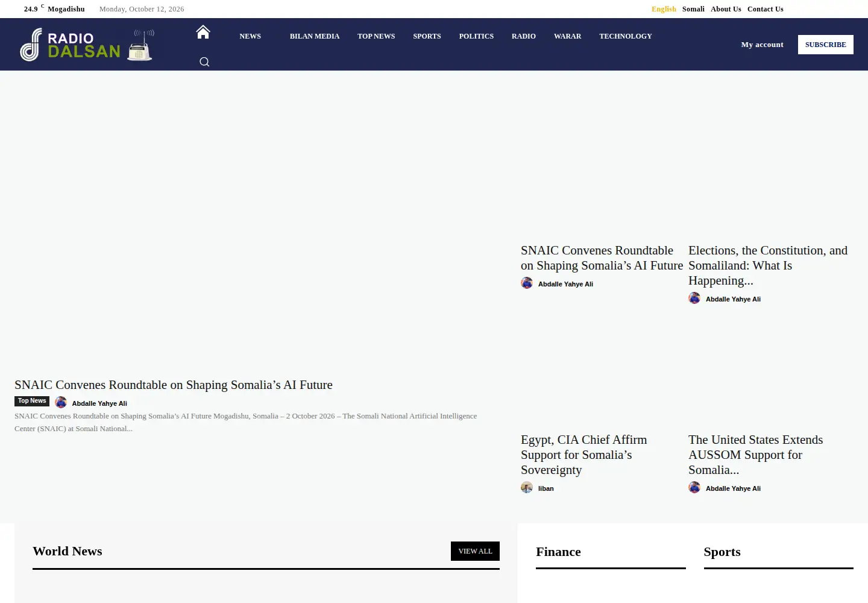Screen dimensions: 868x603
Task: Open the SNAIC Roundtable side card headline
Action: tap(602, 258)
